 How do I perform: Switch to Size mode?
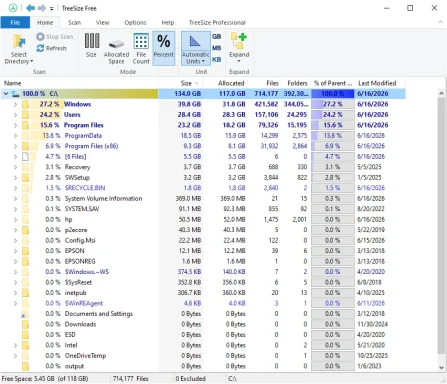(x=91, y=45)
